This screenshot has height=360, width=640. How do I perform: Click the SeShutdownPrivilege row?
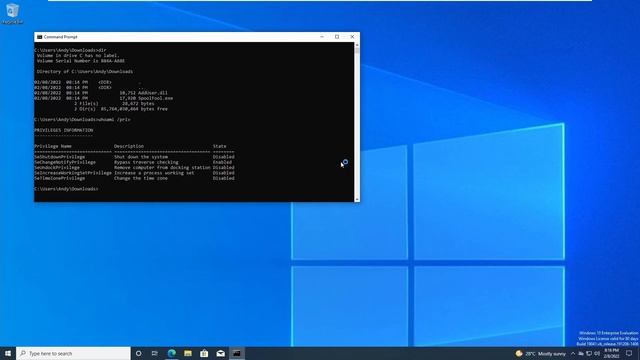point(134,157)
